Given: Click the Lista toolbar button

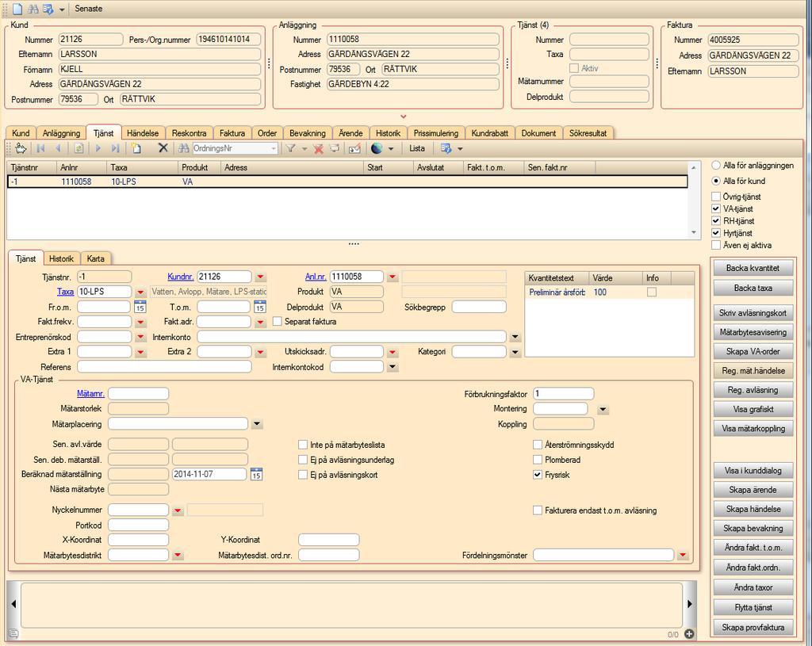Looking at the screenshot, I should [417, 148].
